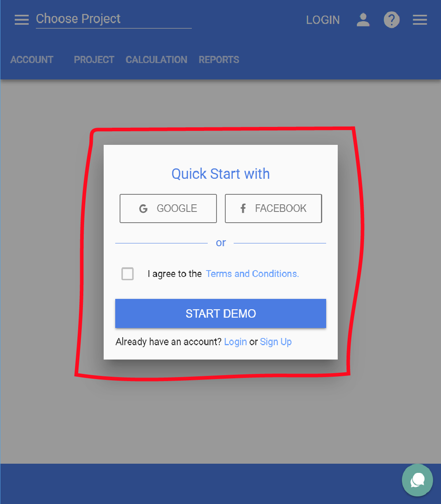
Task: Open the REPORTS tab
Action: pos(219,60)
